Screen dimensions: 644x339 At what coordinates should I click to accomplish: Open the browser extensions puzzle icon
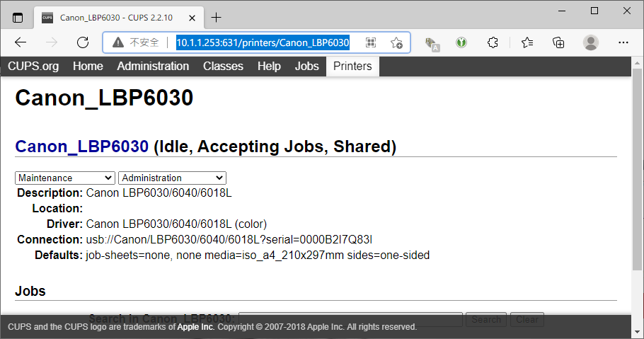click(494, 42)
